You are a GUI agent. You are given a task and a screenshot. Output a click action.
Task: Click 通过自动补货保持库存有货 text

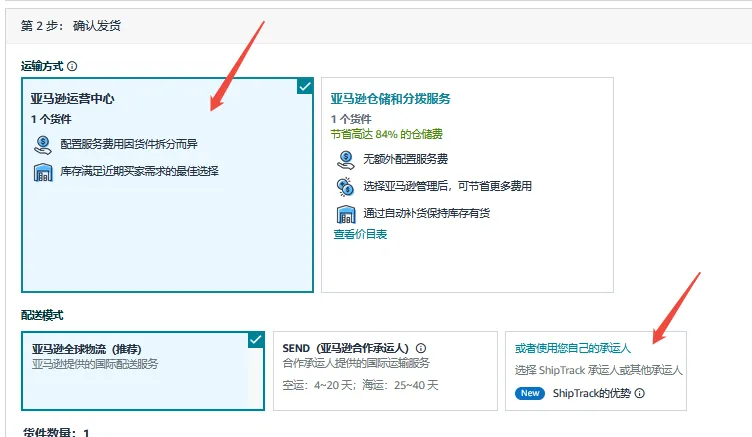pyautogui.click(x=426, y=213)
